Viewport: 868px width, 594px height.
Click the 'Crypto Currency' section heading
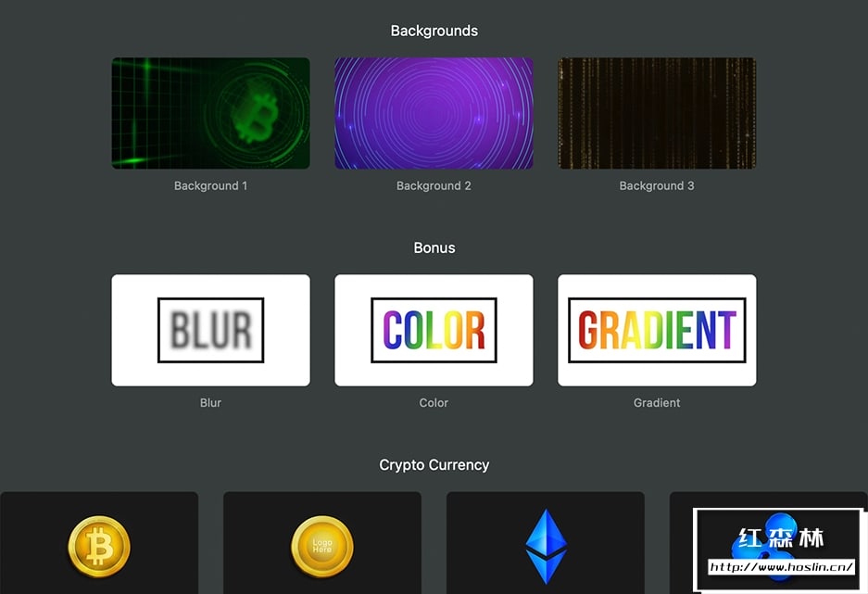434,465
